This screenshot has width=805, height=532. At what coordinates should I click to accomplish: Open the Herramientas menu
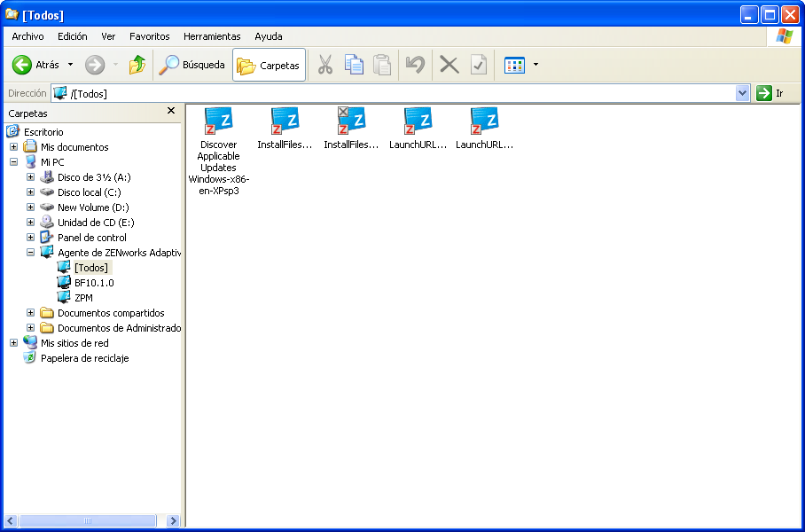tap(212, 36)
